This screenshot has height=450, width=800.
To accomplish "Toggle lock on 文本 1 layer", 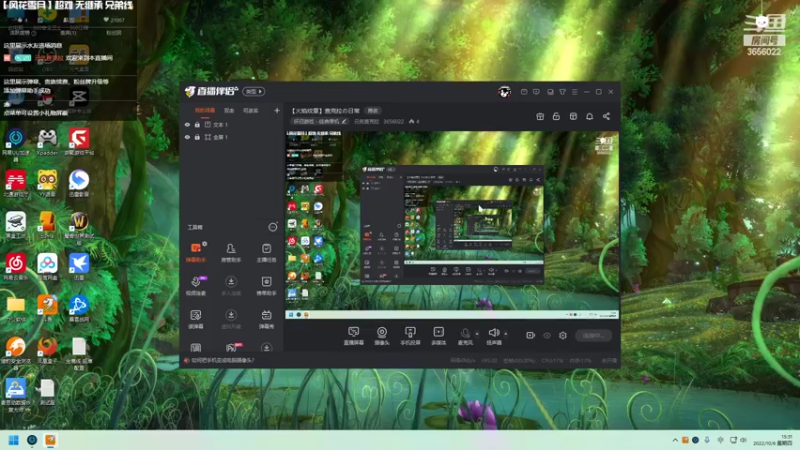I will coord(197,124).
